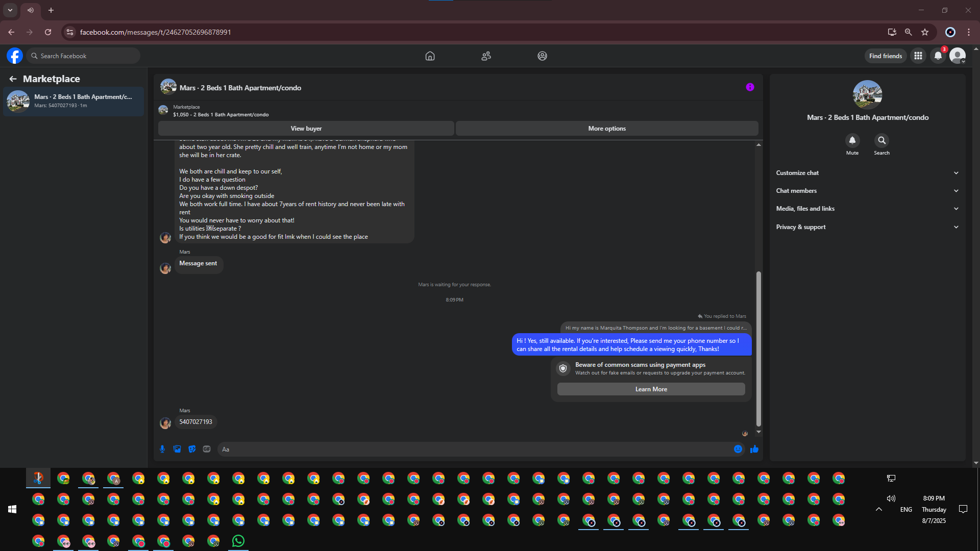The height and width of the screenshot is (551, 980).
Task: Open the tab search dropdown arrow
Action: coord(10,10)
